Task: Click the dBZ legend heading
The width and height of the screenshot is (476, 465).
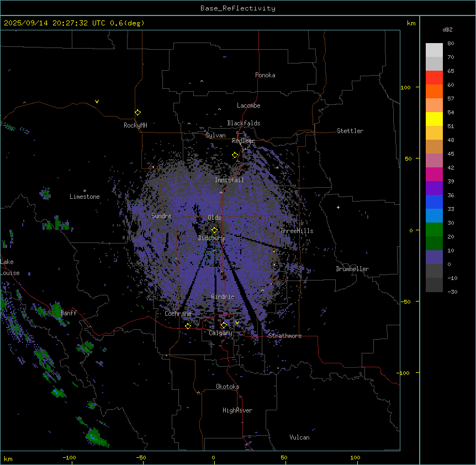Action: (x=447, y=30)
